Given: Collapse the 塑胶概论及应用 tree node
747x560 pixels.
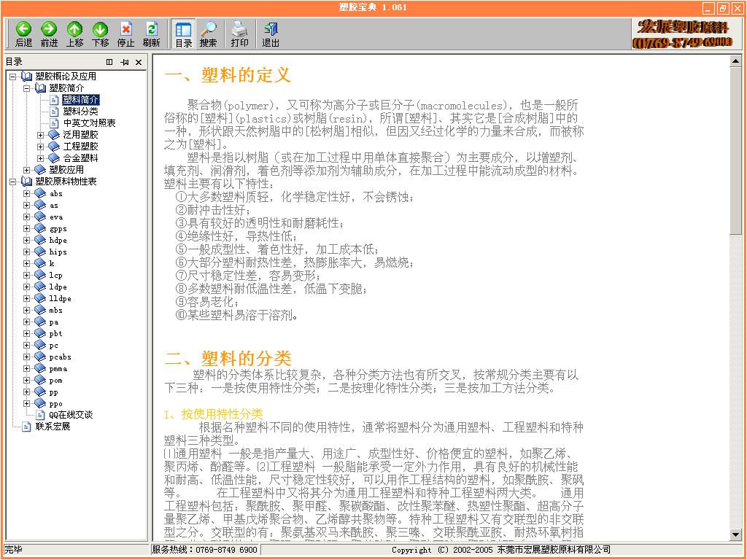Looking at the screenshot, I should click(13, 76).
